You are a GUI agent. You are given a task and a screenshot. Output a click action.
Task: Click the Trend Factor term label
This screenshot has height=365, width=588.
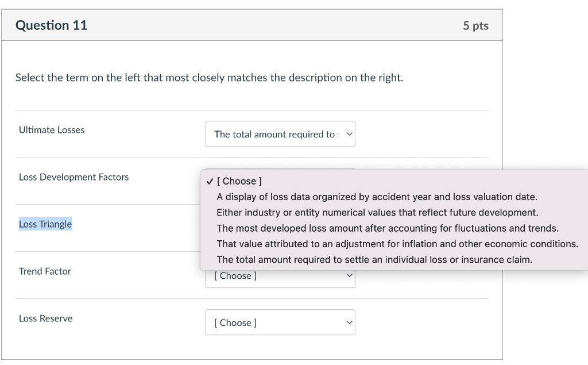point(45,271)
